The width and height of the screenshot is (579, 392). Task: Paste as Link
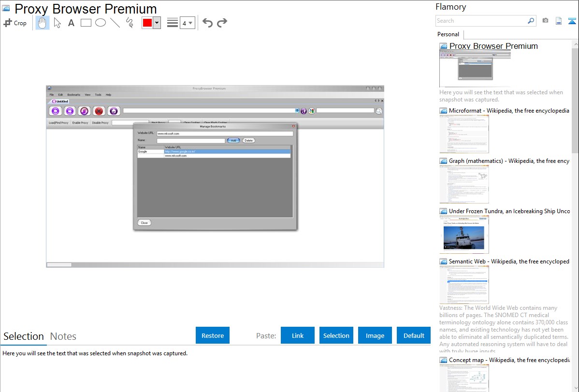click(298, 335)
